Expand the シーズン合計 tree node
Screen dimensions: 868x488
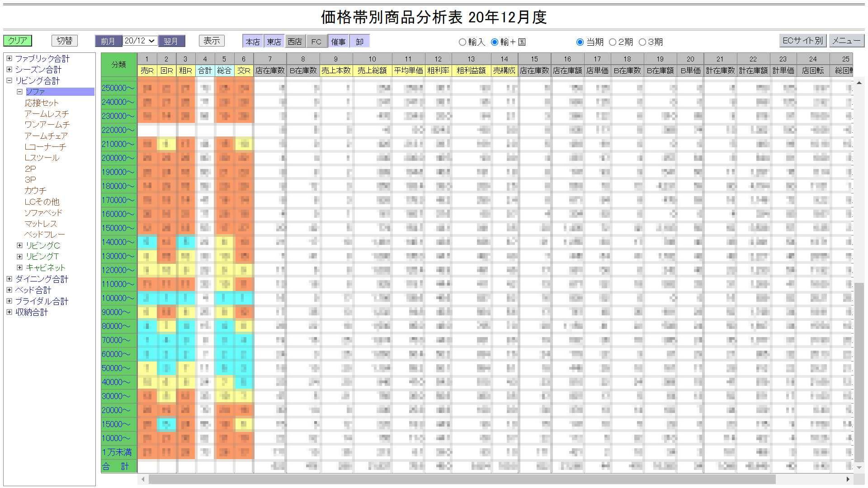click(x=9, y=69)
